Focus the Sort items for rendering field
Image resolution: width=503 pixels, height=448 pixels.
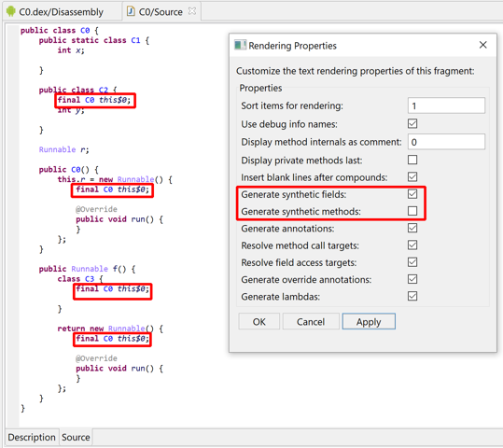(x=446, y=105)
